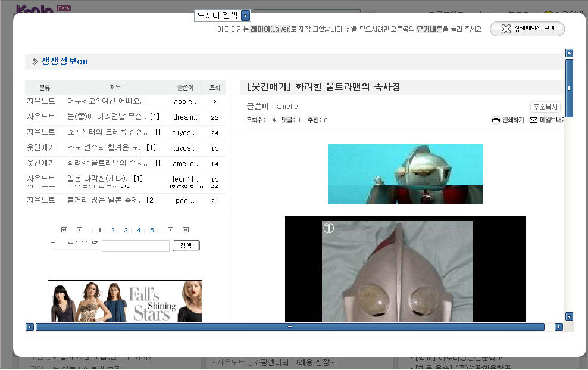
Task: Go to last page of the list
Action: click(186, 229)
